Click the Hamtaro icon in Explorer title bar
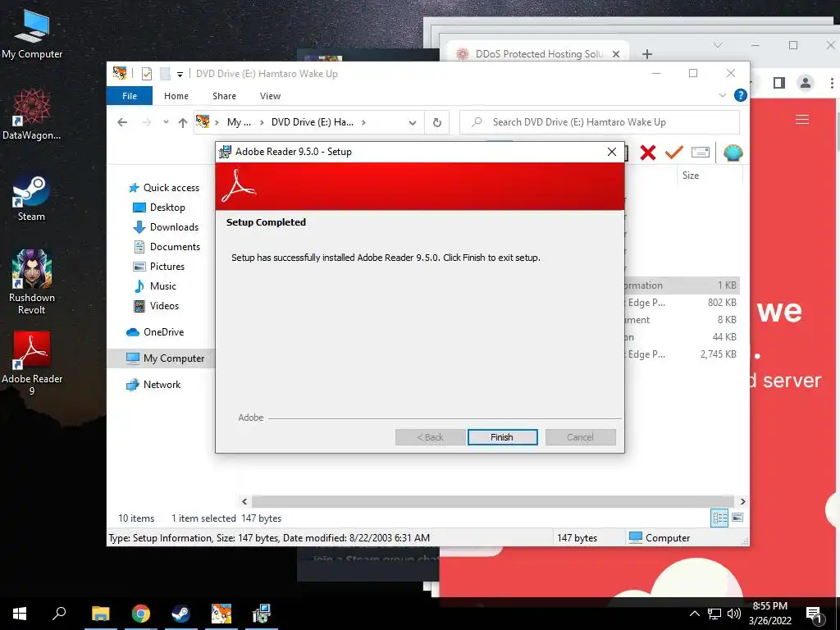Viewport: 840px width, 630px height. click(x=120, y=73)
